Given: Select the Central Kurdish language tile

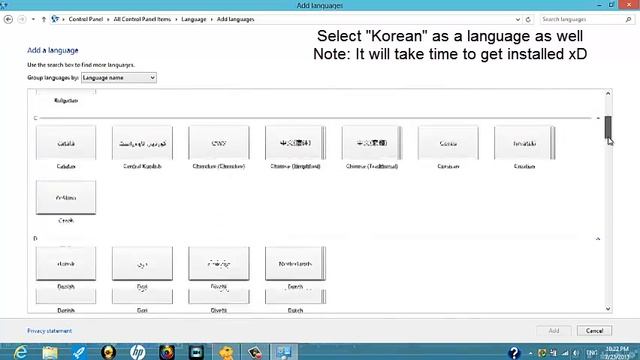Looking at the screenshot, I should [x=142, y=147].
